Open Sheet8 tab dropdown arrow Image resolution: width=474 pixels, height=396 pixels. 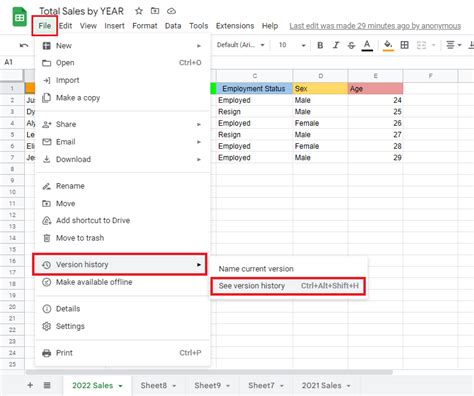(x=174, y=386)
